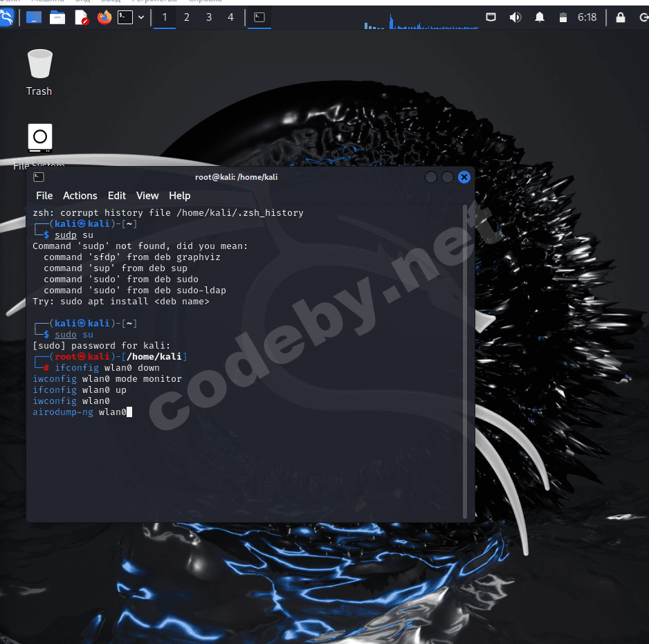This screenshot has height=644, width=649.
Task: Switch to workspace 1
Action: (x=165, y=17)
